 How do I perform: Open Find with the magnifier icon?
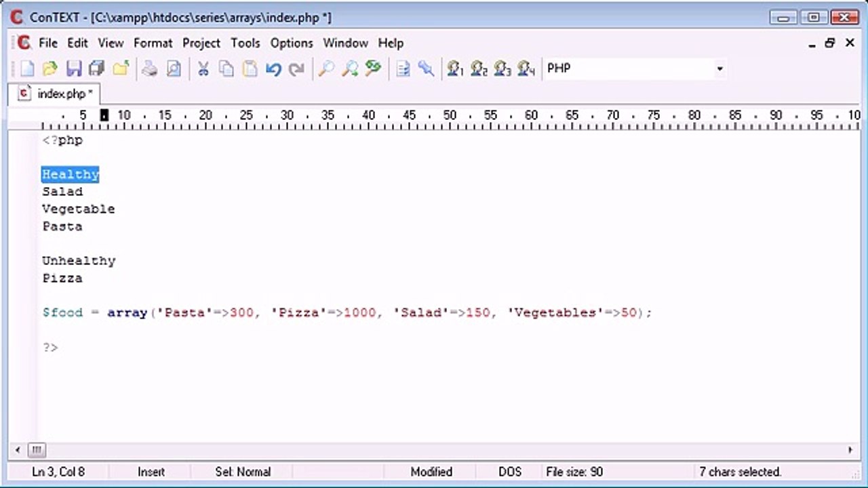coord(326,68)
